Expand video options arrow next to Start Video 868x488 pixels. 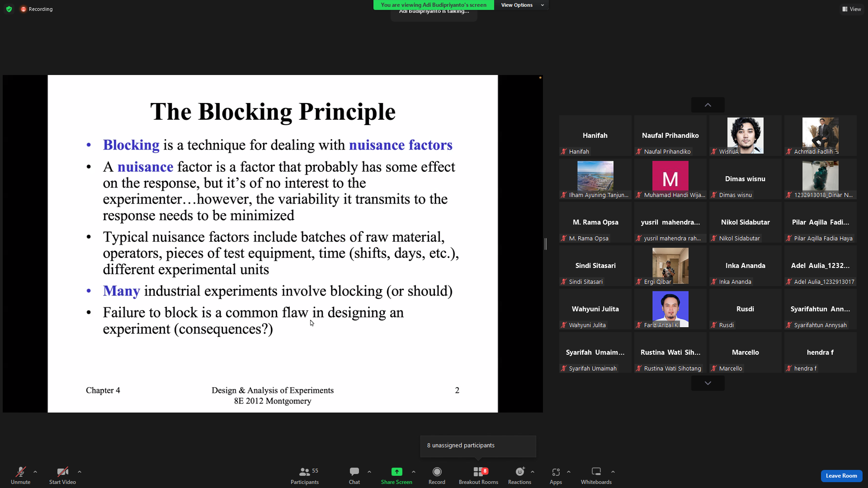point(80,472)
